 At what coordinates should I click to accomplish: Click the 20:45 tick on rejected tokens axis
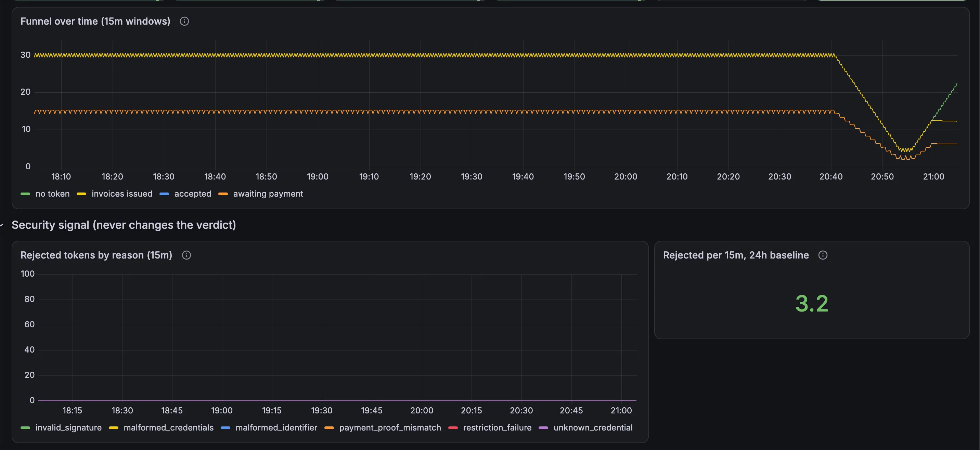point(571,410)
